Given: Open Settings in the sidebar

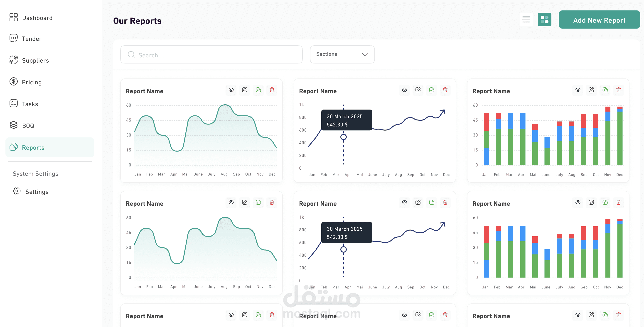Looking at the screenshot, I should pyautogui.click(x=37, y=192).
